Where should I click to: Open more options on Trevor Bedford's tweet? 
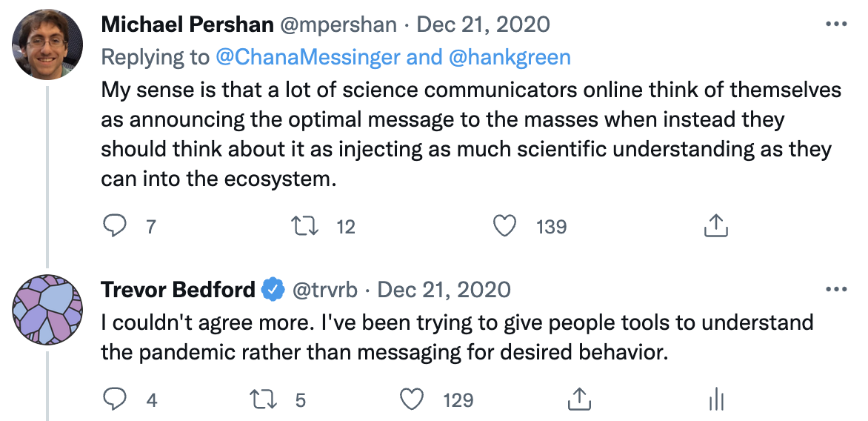(x=835, y=288)
